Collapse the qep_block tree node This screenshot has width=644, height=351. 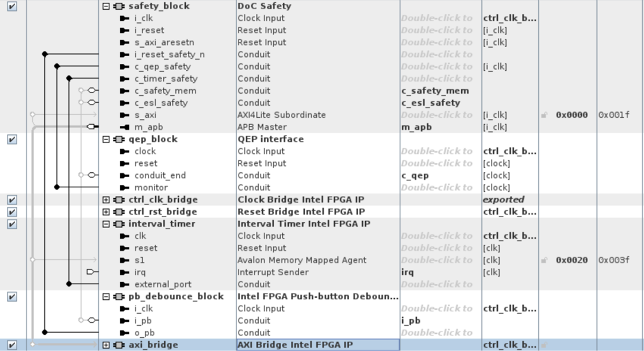click(106, 139)
